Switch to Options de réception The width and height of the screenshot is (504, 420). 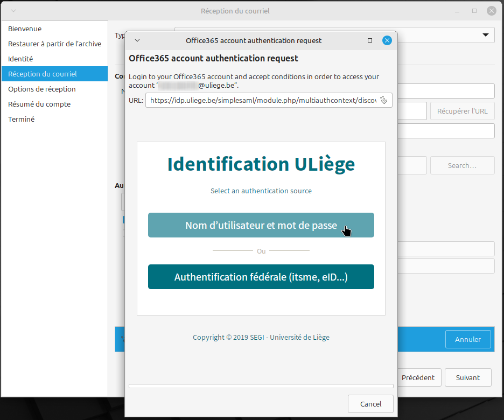[x=42, y=89]
